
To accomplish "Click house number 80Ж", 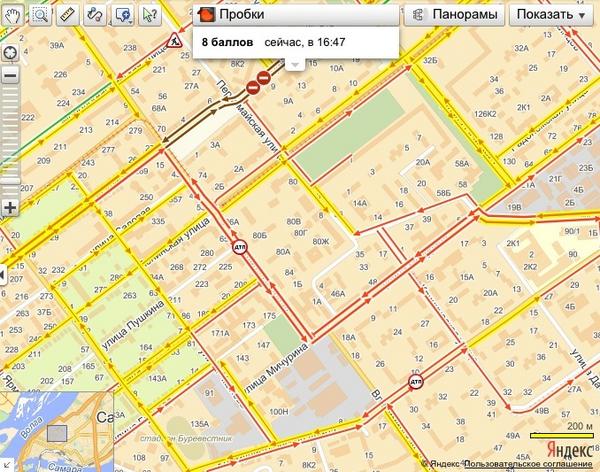I will (x=321, y=242).
